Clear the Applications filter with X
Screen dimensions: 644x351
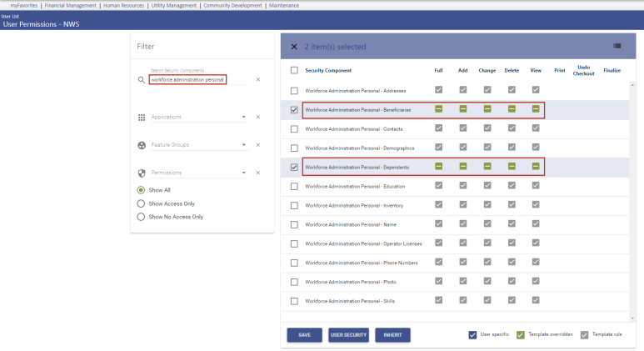pos(257,118)
